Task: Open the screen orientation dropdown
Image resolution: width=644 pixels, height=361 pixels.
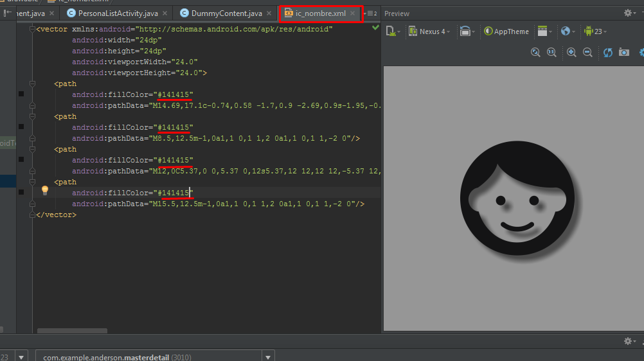Action: pyautogui.click(x=467, y=31)
